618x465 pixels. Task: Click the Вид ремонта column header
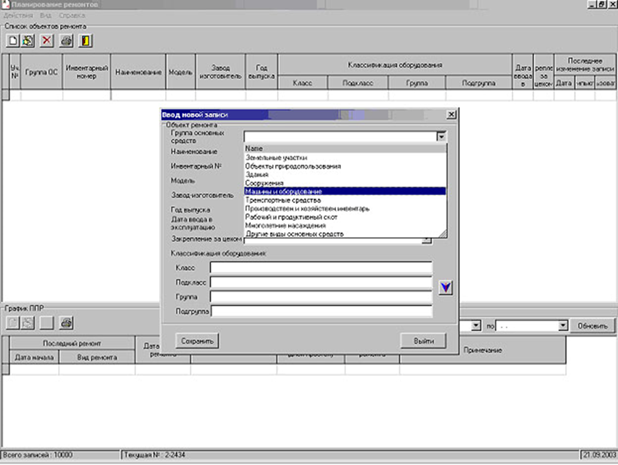pyautogui.click(x=97, y=357)
